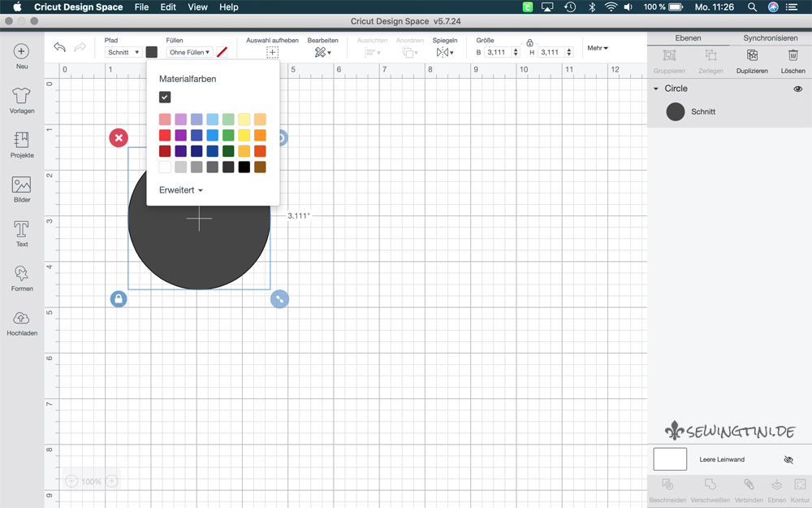Click the 100% zoom level label
The height and width of the screenshot is (508, 812).
click(x=92, y=481)
